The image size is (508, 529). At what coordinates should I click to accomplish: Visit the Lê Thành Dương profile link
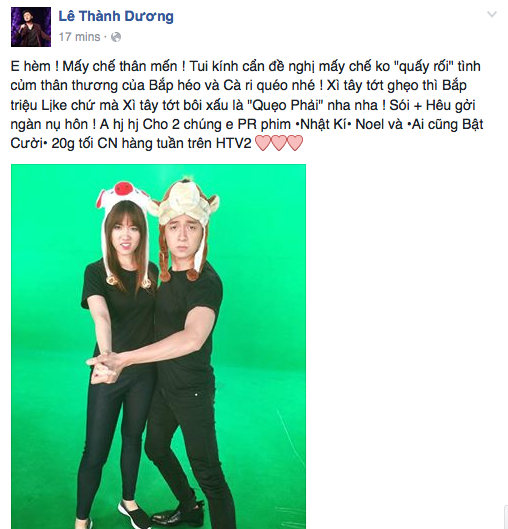[116, 16]
